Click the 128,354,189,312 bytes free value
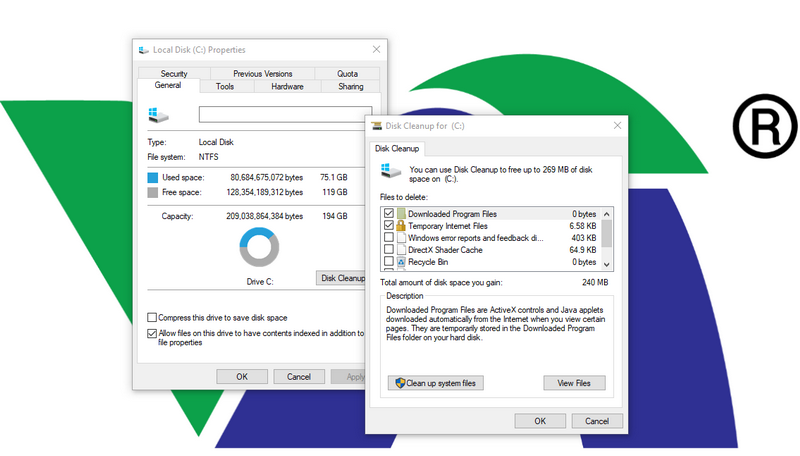This screenshot has width=800, height=456. coord(265,192)
